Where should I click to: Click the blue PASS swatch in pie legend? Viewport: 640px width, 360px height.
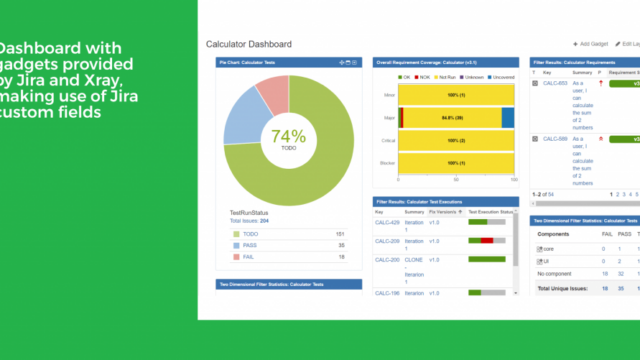pyautogui.click(x=236, y=246)
